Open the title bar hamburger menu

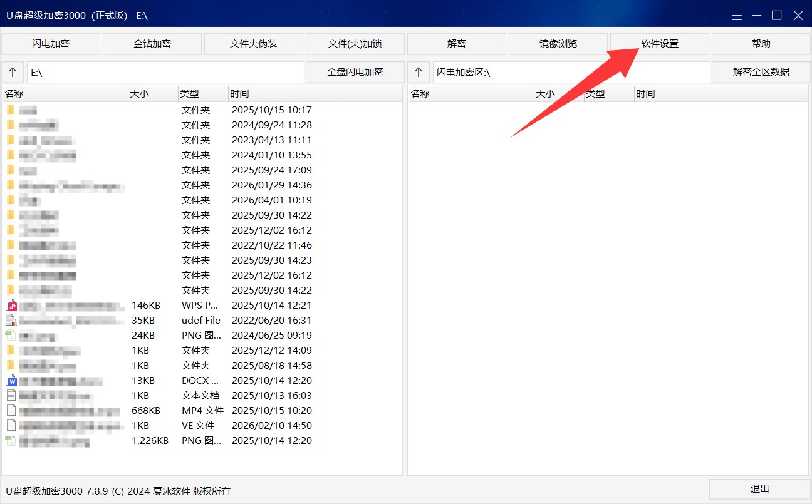pos(737,16)
